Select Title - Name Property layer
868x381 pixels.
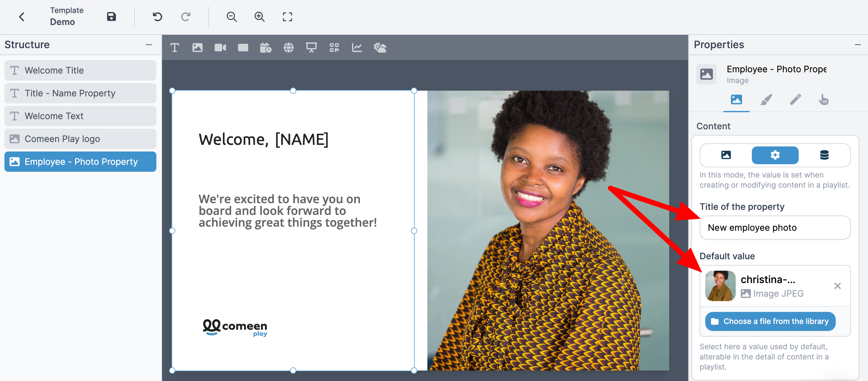(80, 93)
